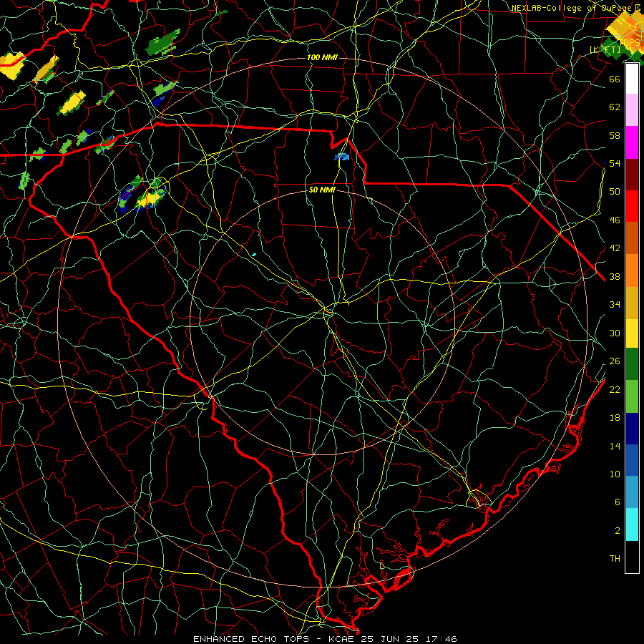Click the '17:46' timestamp in the footer

pos(441,639)
